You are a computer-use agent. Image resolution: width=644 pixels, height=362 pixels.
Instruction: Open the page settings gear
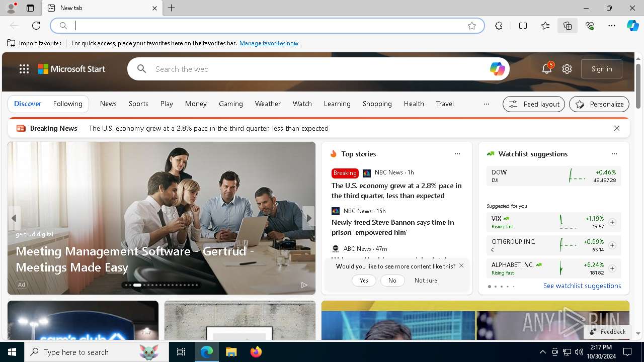(x=567, y=69)
